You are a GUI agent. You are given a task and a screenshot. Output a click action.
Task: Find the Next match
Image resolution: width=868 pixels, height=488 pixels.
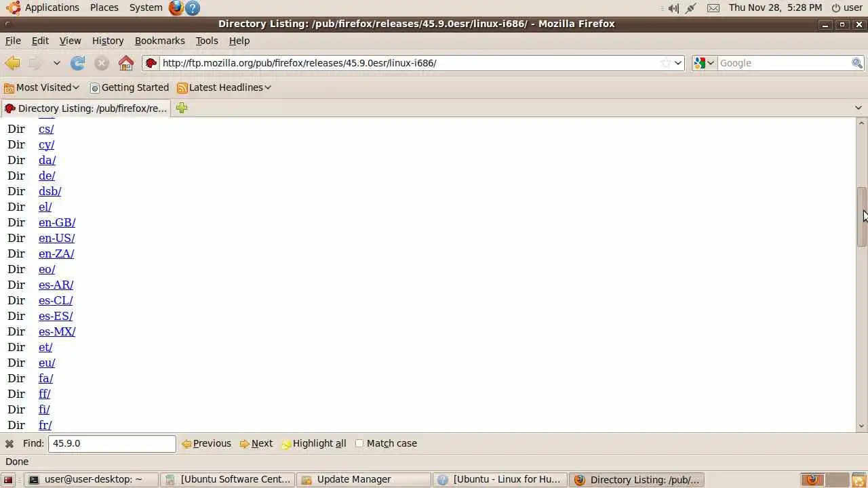pyautogui.click(x=256, y=443)
